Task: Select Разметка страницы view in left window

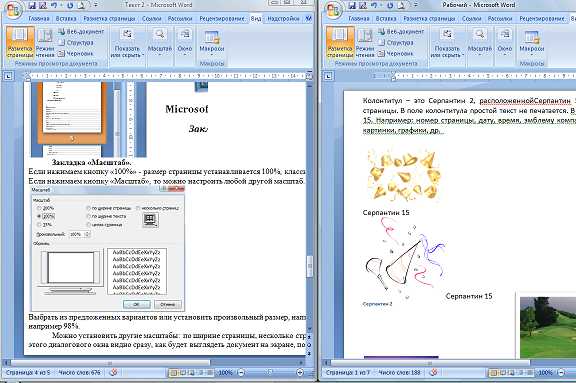Action: pos(20,43)
